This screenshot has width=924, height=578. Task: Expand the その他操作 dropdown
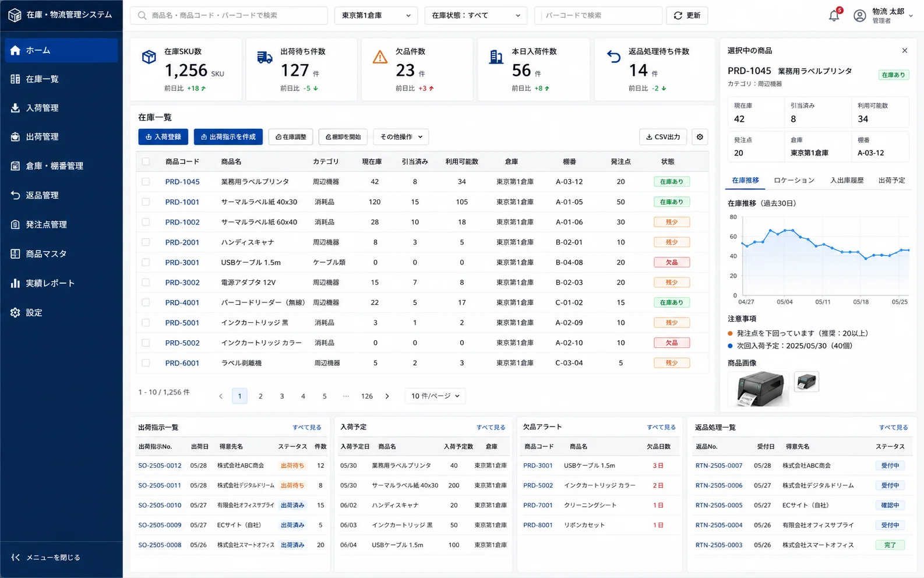pyautogui.click(x=401, y=137)
